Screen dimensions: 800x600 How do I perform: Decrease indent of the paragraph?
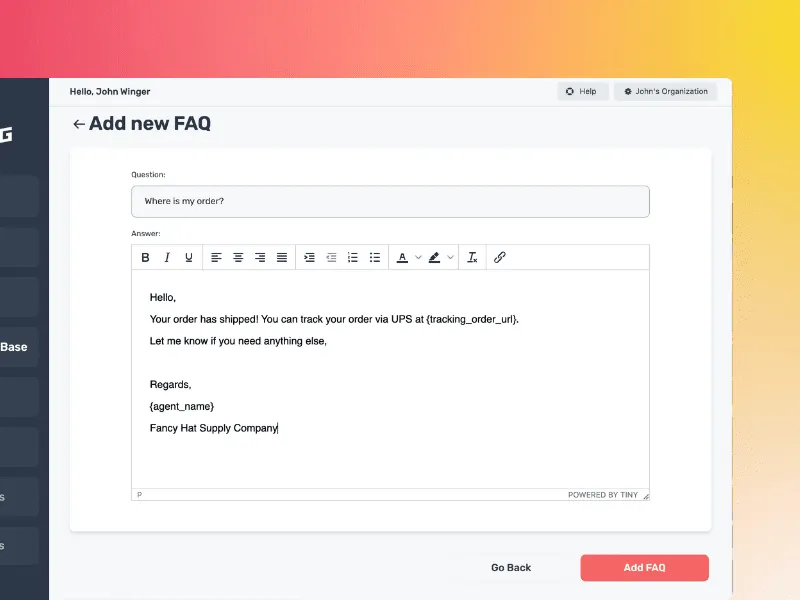331,258
